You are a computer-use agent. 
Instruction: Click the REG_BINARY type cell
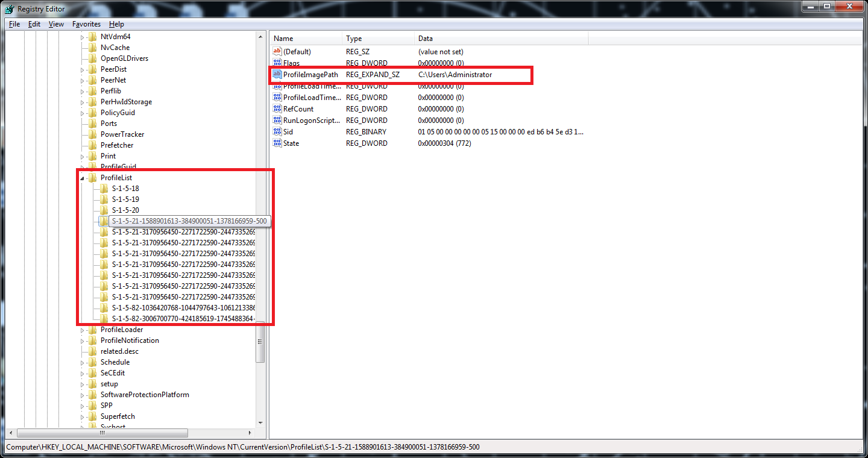click(x=366, y=132)
